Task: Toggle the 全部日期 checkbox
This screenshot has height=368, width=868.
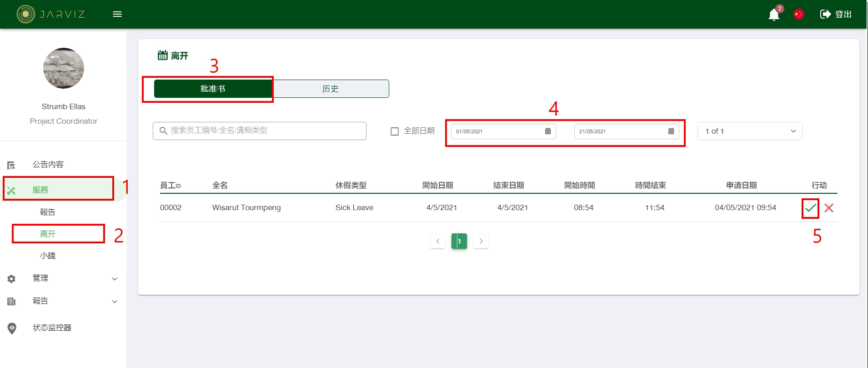Action: pyautogui.click(x=395, y=131)
